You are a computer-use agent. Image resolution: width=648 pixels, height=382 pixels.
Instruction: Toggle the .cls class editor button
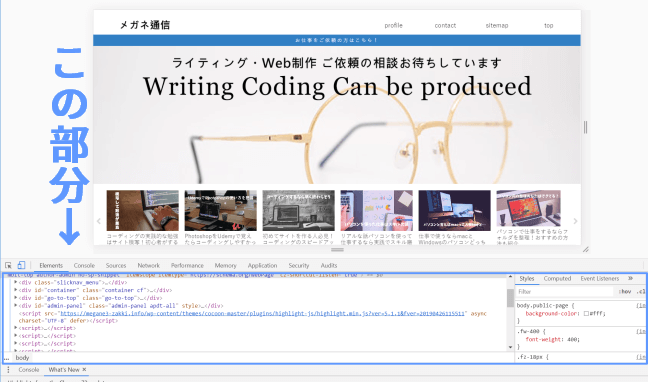[x=641, y=292]
